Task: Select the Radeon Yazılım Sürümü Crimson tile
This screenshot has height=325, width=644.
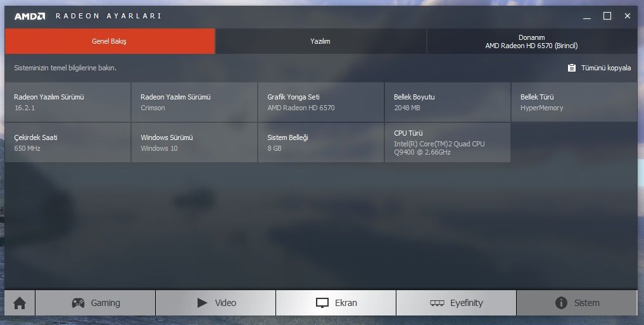Action: [194, 102]
